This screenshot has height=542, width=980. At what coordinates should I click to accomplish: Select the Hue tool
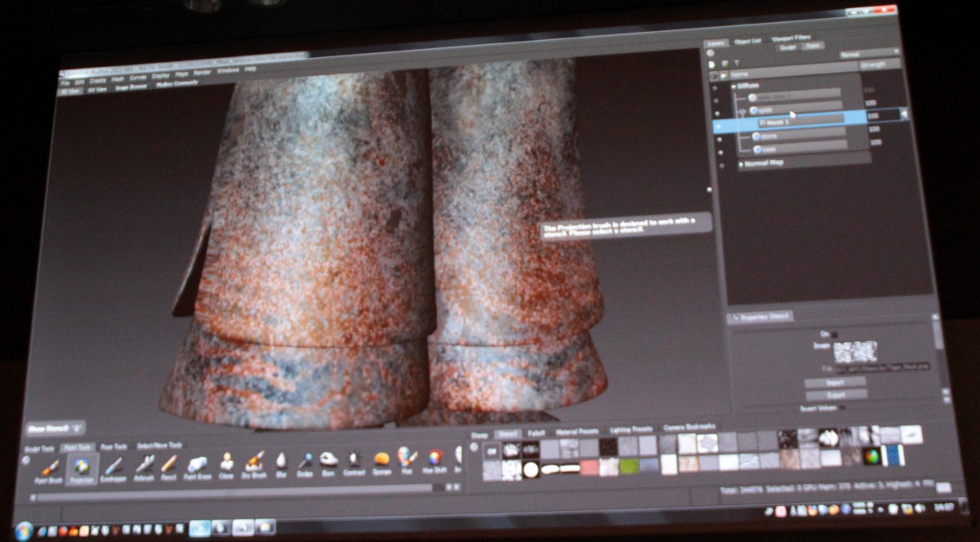tap(407, 460)
